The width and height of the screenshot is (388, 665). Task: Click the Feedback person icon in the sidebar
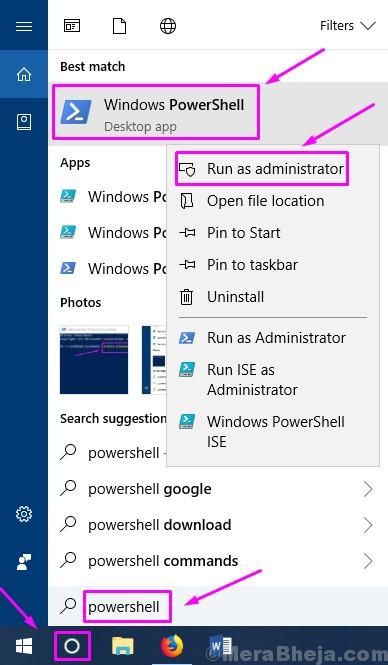pyautogui.click(x=24, y=562)
